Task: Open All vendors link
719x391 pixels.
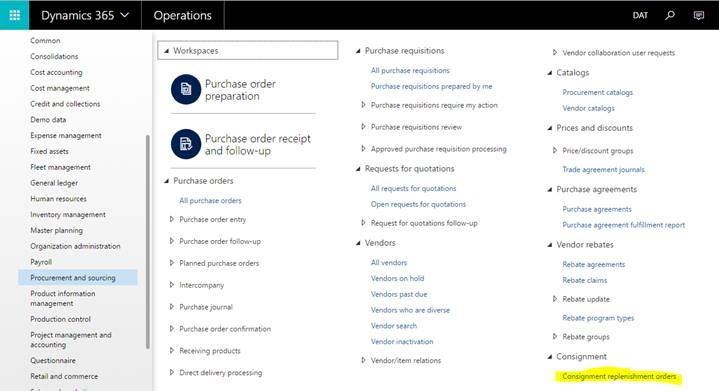Action: 389,263
